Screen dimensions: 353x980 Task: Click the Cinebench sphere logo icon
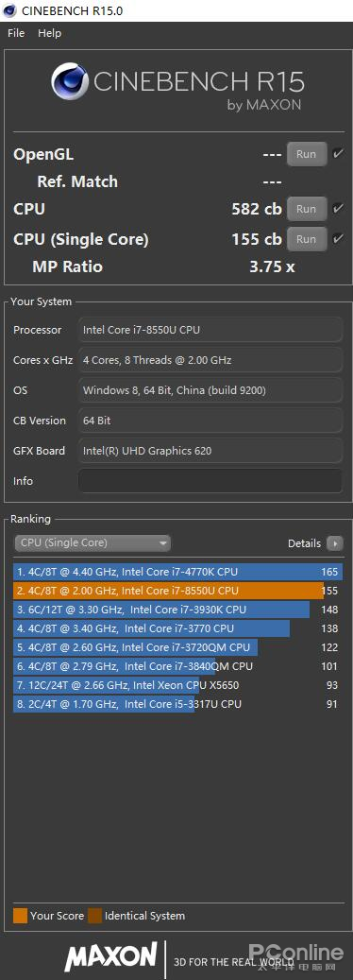click(x=69, y=82)
